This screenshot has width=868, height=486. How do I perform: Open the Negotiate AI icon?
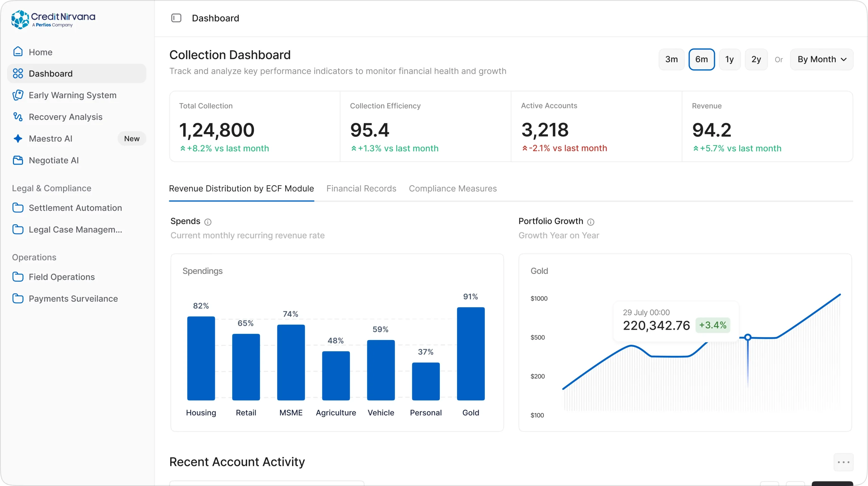[x=18, y=160]
